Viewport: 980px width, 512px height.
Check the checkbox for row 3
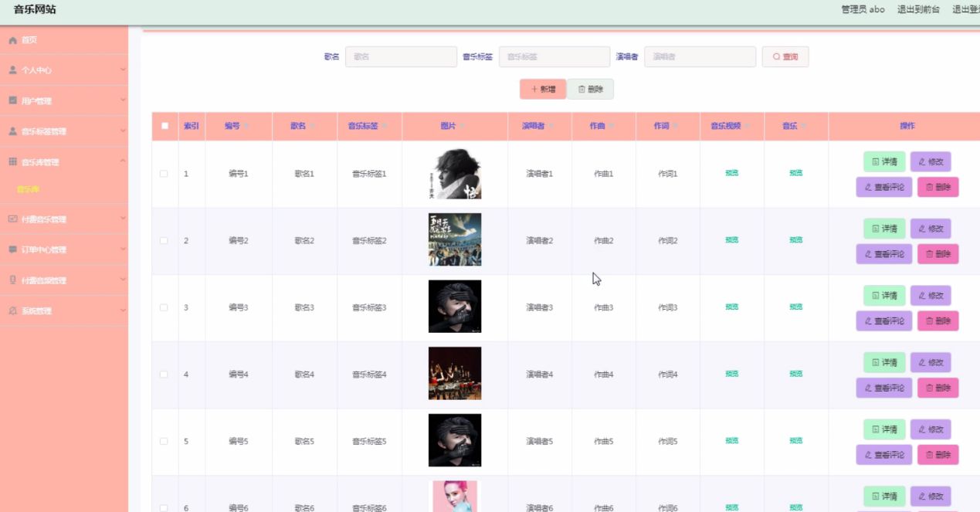coord(164,307)
